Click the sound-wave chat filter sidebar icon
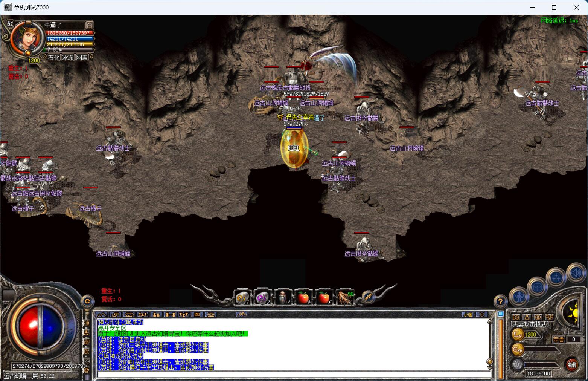This screenshot has height=381, width=588. [x=87, y=323]
